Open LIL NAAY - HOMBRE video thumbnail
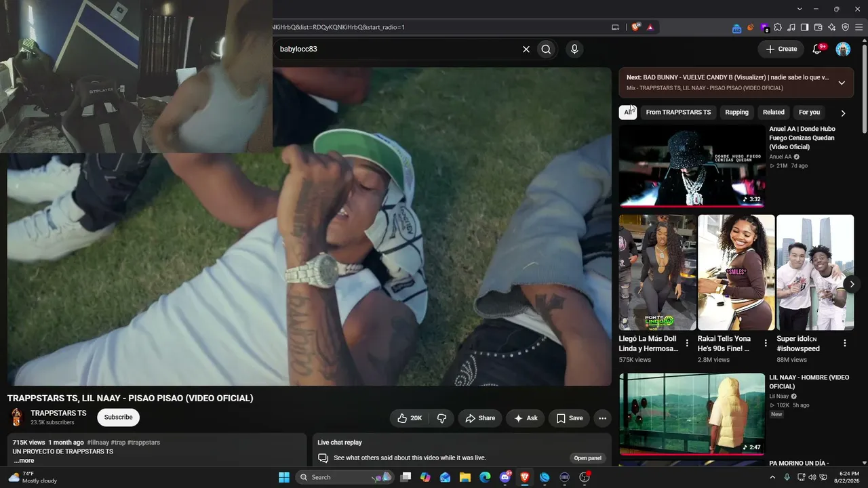Image resolution: width=868 pixels, height=488 pixels. click(x=692, y=414)
